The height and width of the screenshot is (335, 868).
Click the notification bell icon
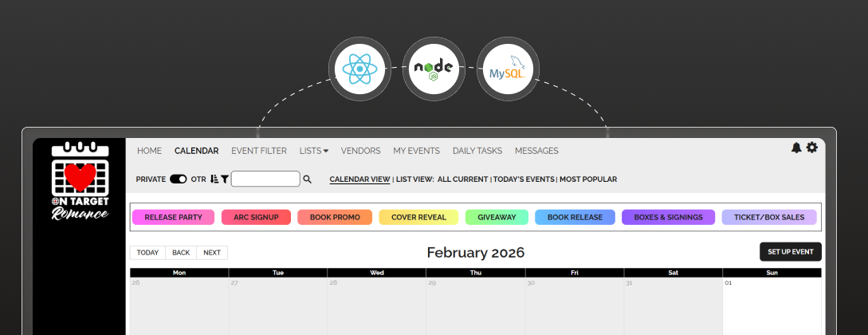pos(795,148)
